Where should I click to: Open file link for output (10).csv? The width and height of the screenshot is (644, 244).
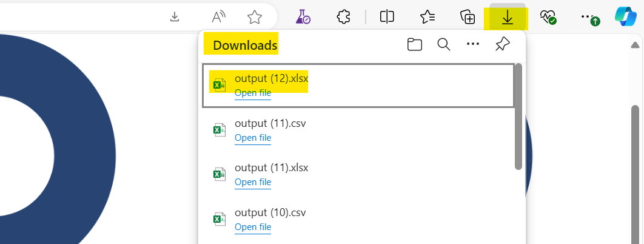pyautogui.click(x=253, y=227)
